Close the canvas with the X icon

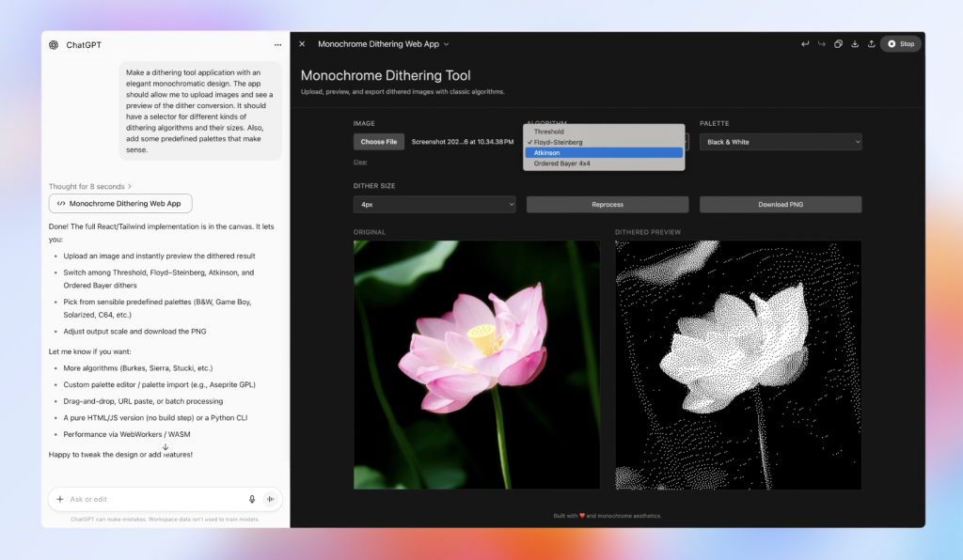point(302,44)
